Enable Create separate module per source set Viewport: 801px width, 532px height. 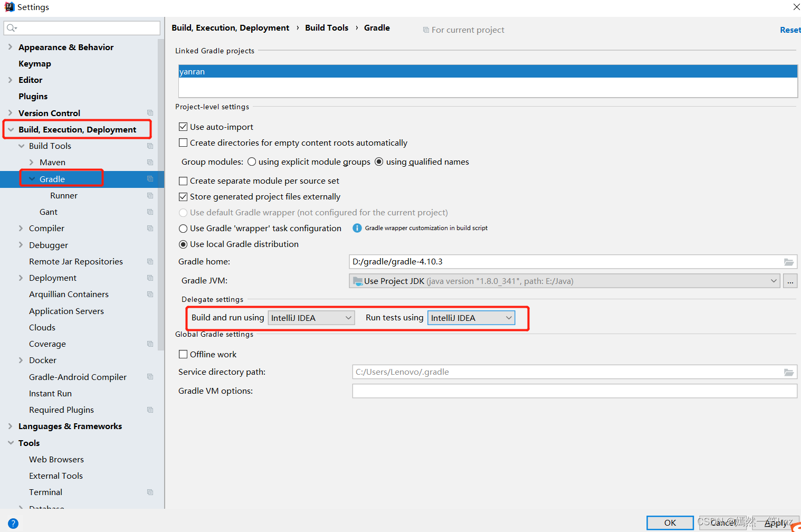coord(183,180)
